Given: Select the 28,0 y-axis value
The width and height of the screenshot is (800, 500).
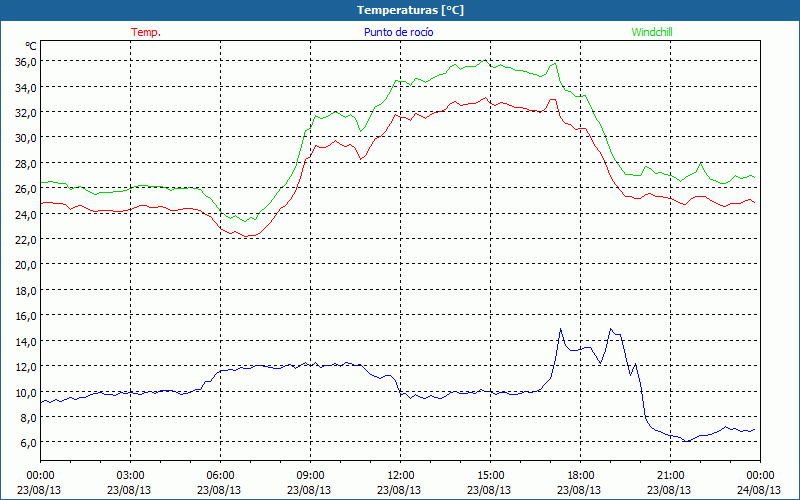Looking at the screenshot, I should coord(27,163).
